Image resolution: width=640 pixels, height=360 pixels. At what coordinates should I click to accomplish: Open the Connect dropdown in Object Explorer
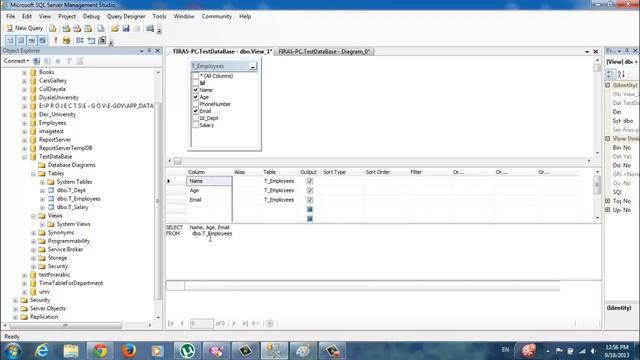point(16,61)
